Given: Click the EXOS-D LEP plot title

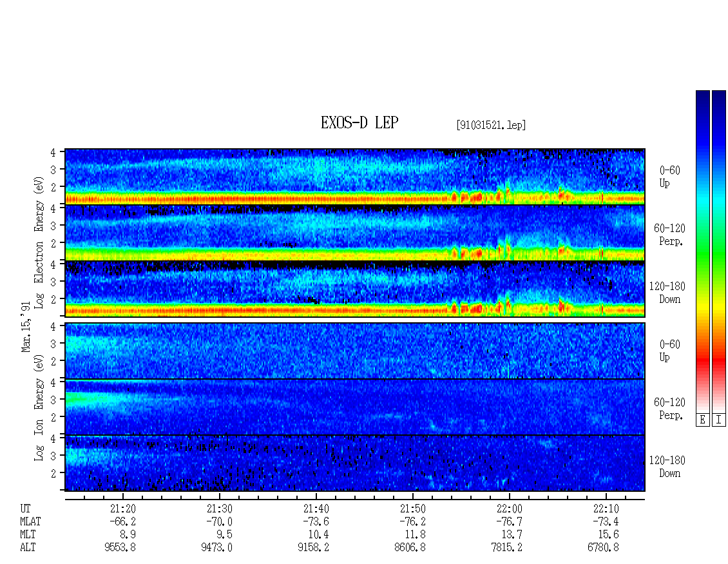Looking at the screenshot, I should coord(359,123).
